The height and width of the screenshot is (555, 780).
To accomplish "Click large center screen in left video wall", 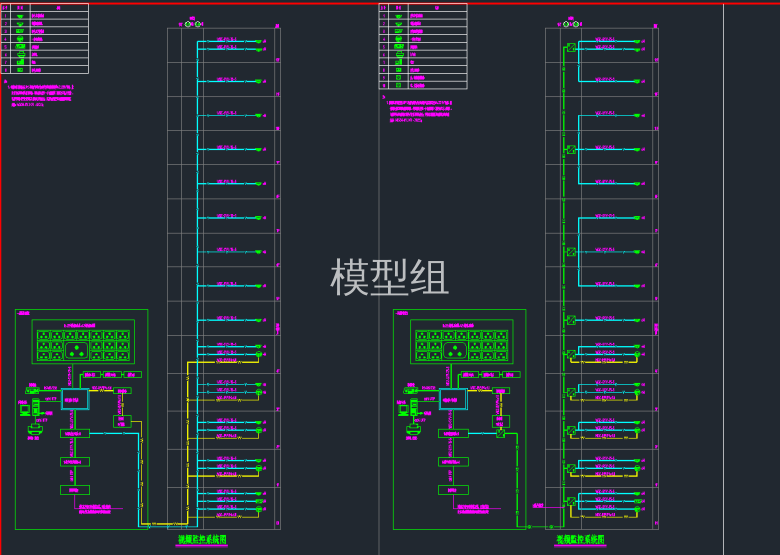I will tap(76, 350).
